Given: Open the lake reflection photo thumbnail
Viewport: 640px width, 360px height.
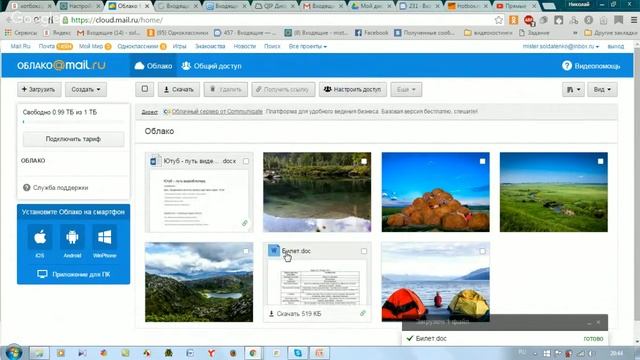Looking at the screenshot, I should 317,192.
